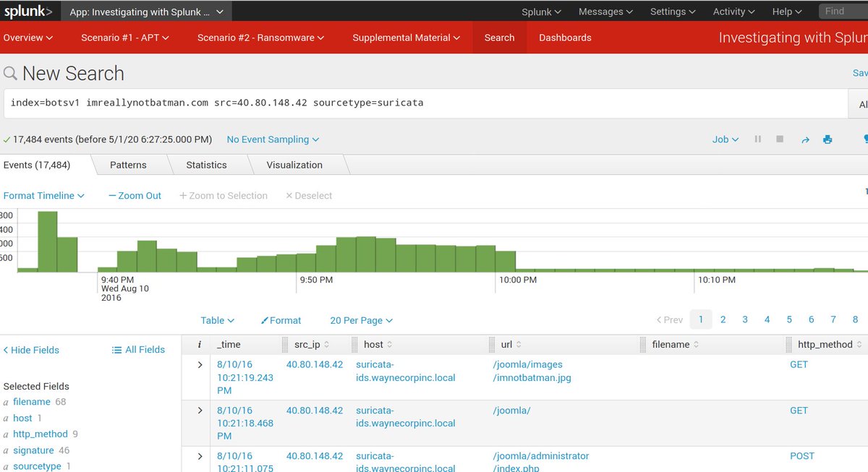Viewport: 868px width, 472px height.
Task: Sort by http_method column header
Action: (830, 345)
